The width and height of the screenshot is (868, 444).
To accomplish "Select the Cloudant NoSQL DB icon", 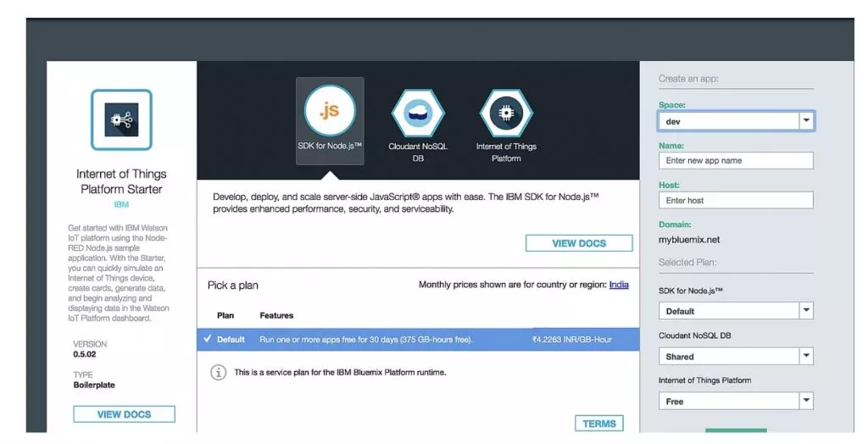I will [x=418, y=113].
